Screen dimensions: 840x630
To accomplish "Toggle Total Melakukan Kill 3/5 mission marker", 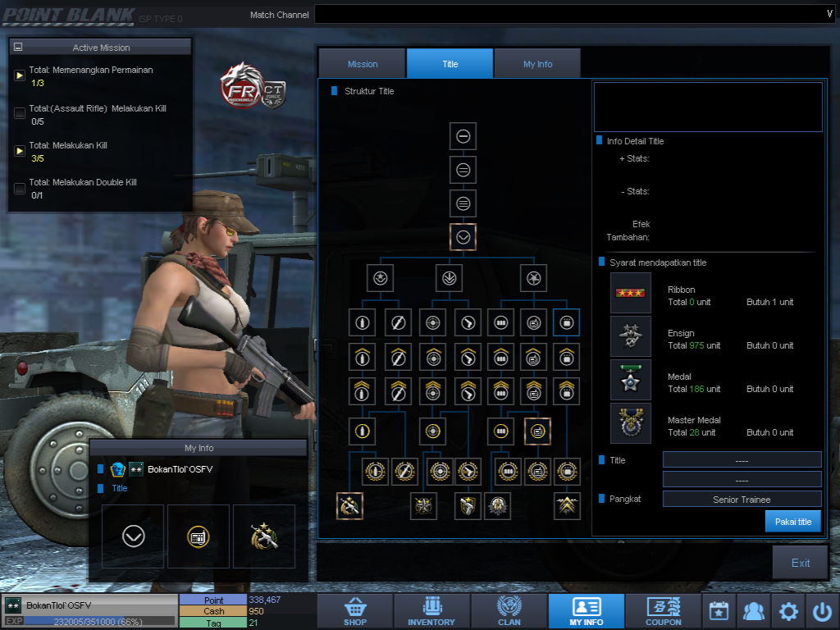I will coord(20,151).
